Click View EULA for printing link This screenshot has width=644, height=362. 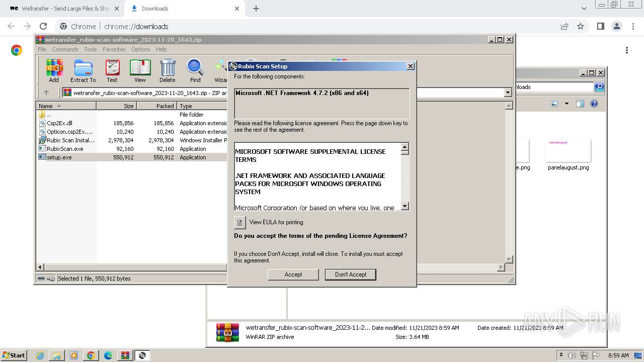276,222
